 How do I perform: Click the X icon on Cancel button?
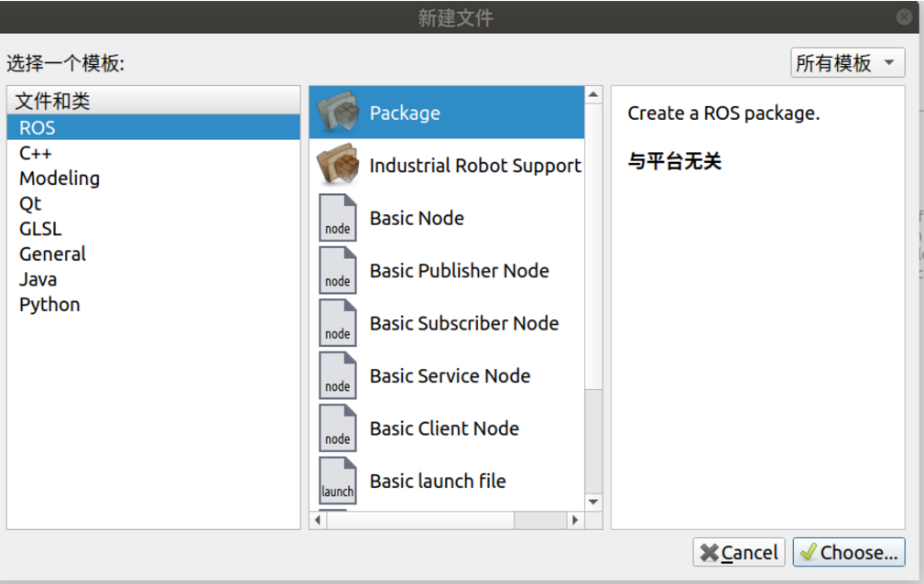tap(709, 553)
